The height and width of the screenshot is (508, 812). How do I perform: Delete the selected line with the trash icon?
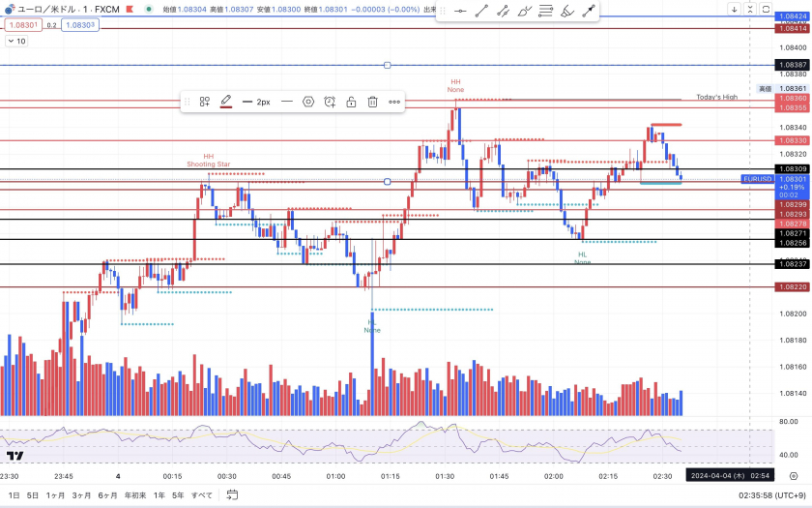pyautogui.click(x=372, y=102)
